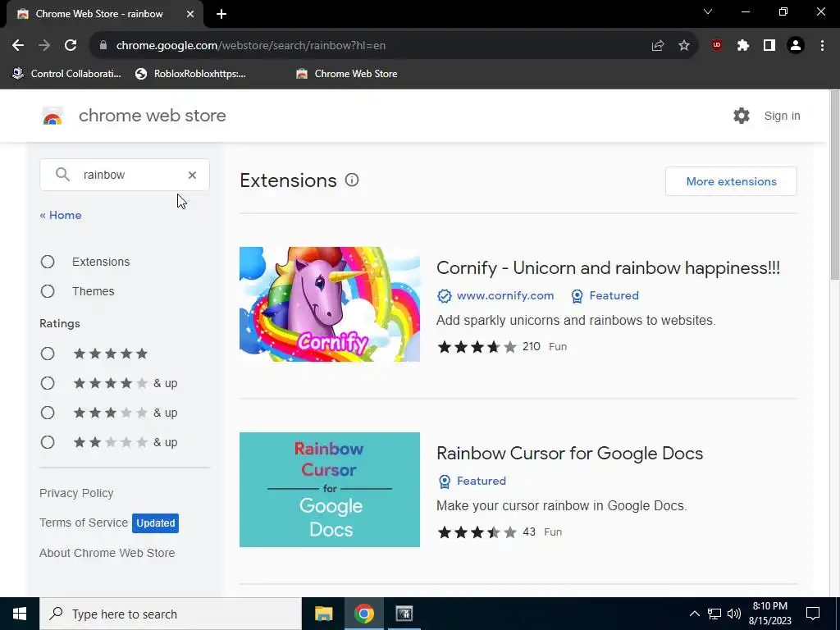Open the Chrome Web Store bookmark
This screenshot has height=630, width=840.
(347, 74)
